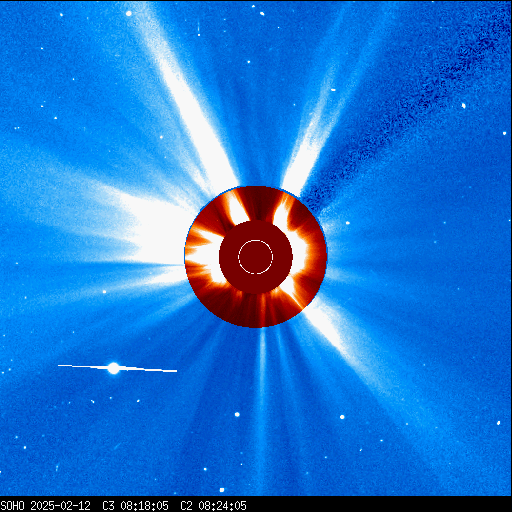Image resolution: width=512 pixels, height=512 pixels.
Task: Click the bright planet with horizontal streak
Action: coord(114,368)
